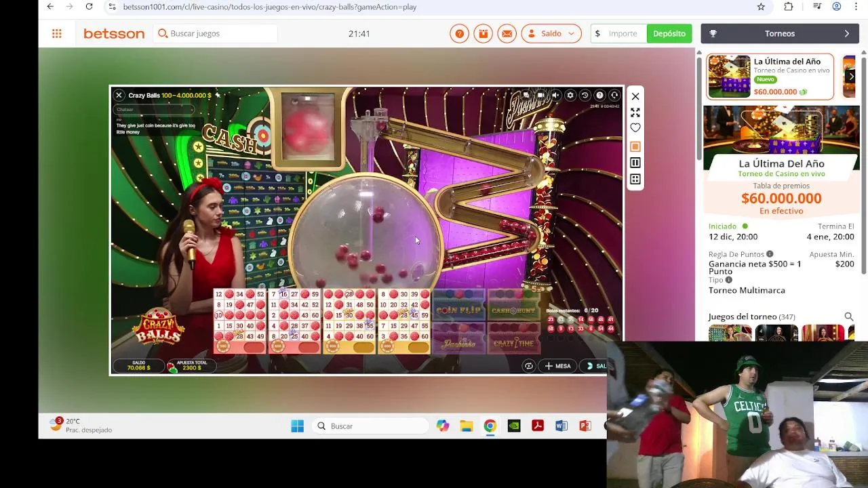Open browser extensions puzzle icon
868x488 pixels.
788,7
